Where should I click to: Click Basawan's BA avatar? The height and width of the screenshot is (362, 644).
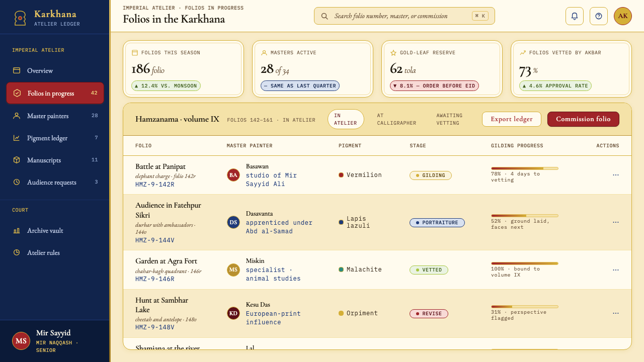pos(233,175)
